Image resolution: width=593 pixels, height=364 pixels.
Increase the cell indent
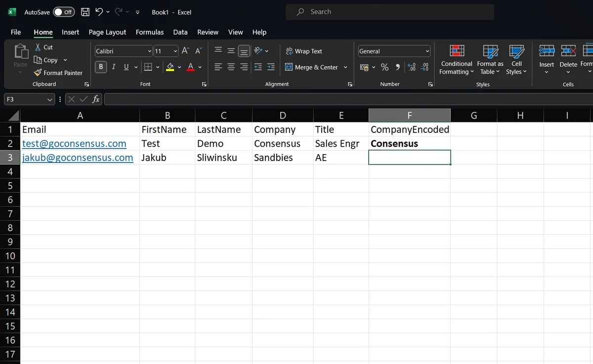(271, 67)
